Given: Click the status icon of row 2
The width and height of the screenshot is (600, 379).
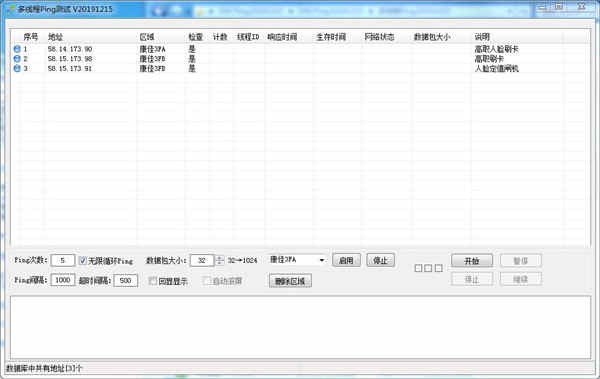Looking at the screenshot, I should 17,59.
